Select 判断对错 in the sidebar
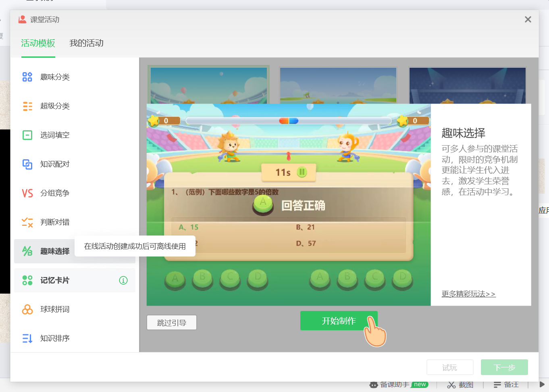549x392 pixels. pyautogui.click(x=75, y=222)
